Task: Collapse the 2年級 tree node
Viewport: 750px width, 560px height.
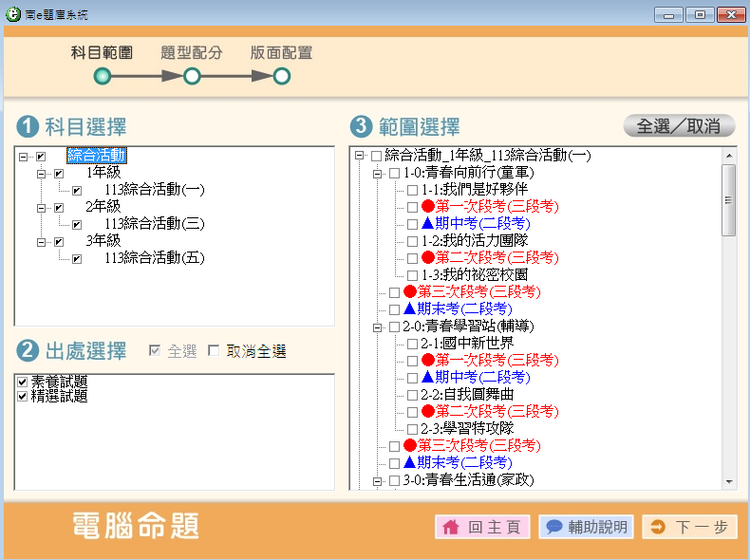Action: point(41,208)
